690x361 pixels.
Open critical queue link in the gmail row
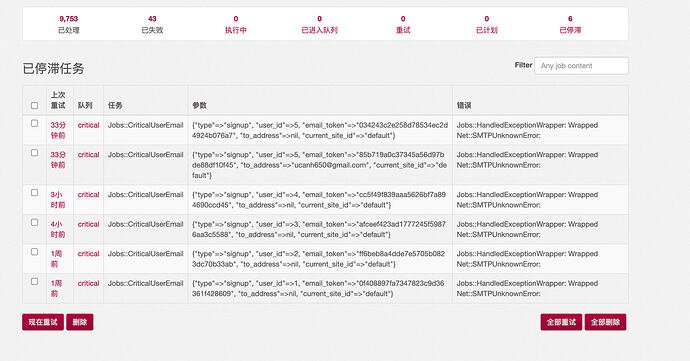tap(88, 155)
